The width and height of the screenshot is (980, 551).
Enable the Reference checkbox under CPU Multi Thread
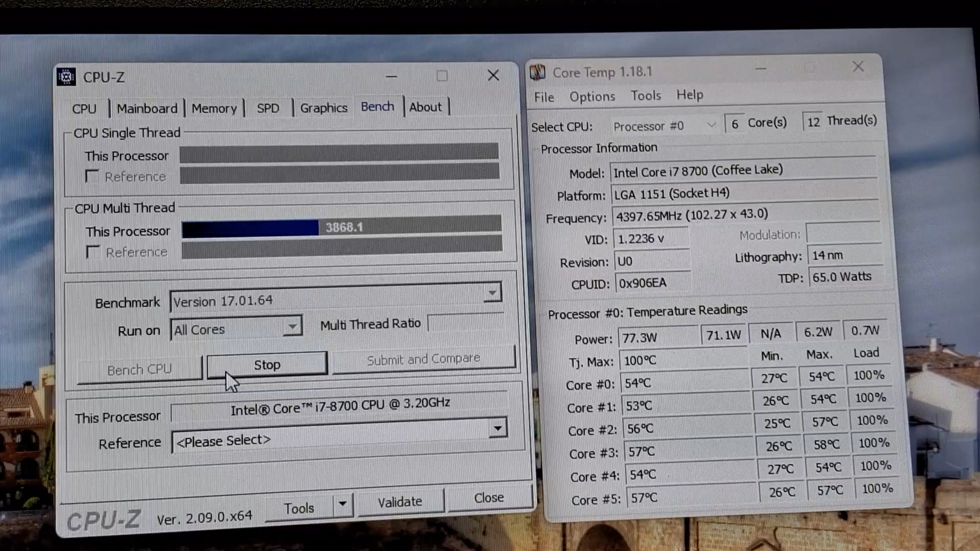tap(92, 251)
